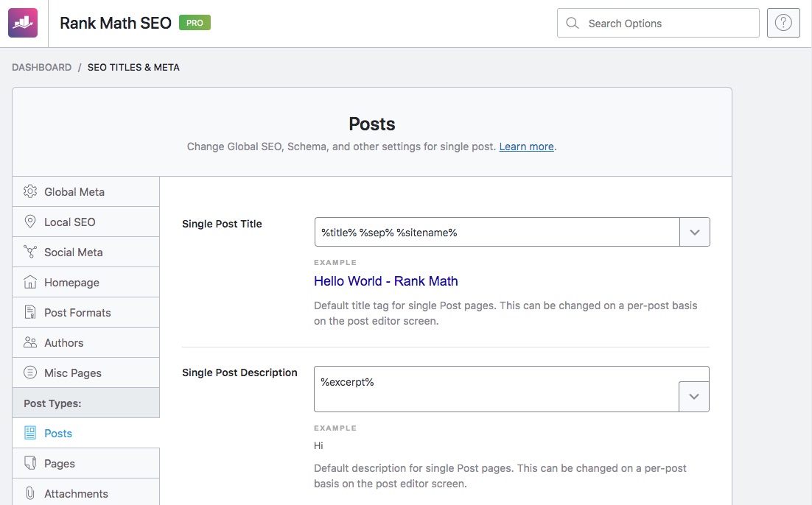Click the Social Meta share icon
Screen dimensions: 812x505
pos(30,252)
